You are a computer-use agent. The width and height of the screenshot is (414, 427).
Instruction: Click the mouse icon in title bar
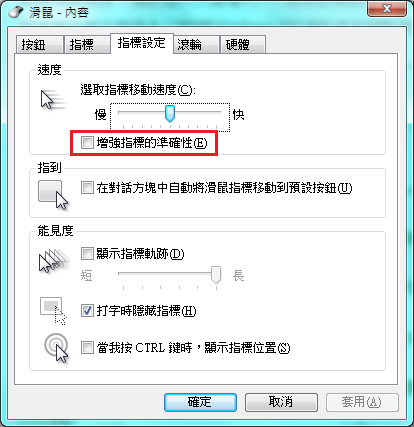16,12
